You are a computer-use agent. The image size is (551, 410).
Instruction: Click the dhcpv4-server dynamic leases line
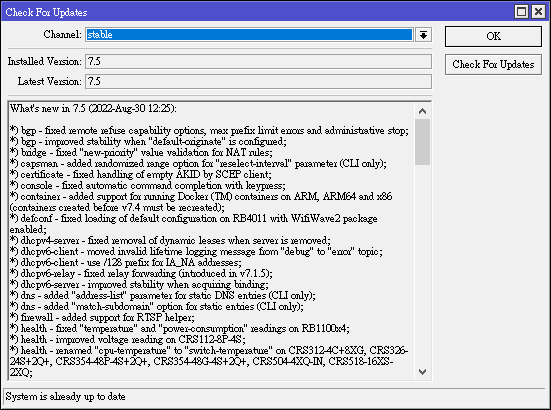(170, 240)
